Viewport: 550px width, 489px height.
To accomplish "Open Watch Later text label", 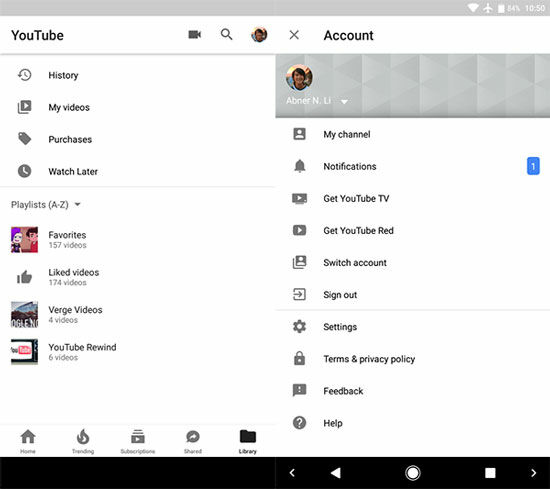I will [73, 172].
